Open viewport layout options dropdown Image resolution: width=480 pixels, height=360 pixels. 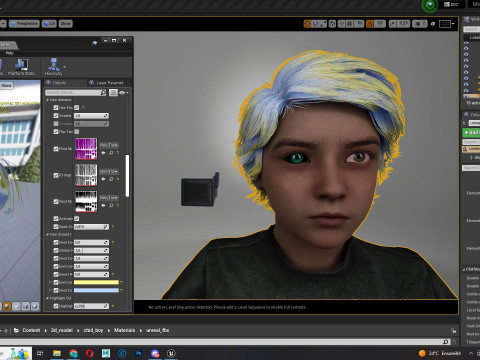(447, 24)
